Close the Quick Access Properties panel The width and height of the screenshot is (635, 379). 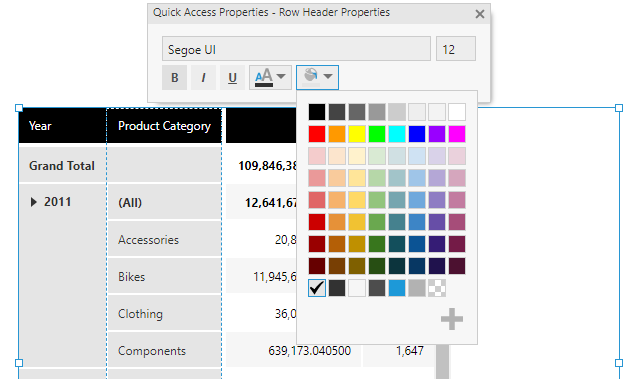(480, 14)
